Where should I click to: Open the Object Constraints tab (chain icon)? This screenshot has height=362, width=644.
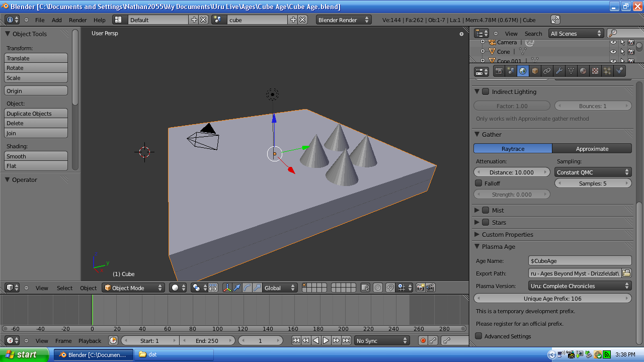547,71
